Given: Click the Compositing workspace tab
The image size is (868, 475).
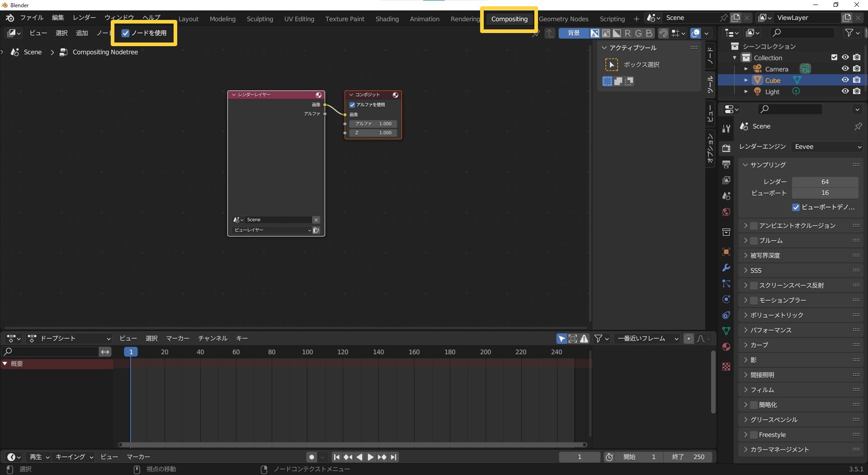Looking at the screenshot, I should (509, 19).
